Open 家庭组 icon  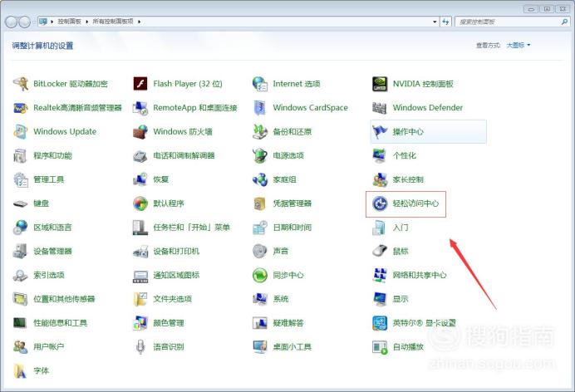tap(260, 179)
